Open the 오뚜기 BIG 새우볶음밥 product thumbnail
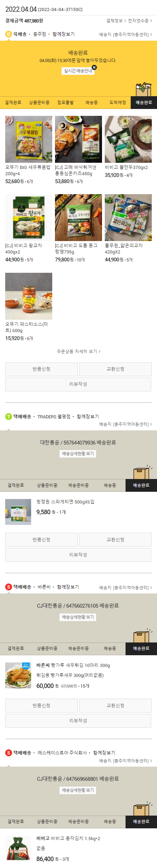Viewport: 157px width, 868px height. [29, 139]
